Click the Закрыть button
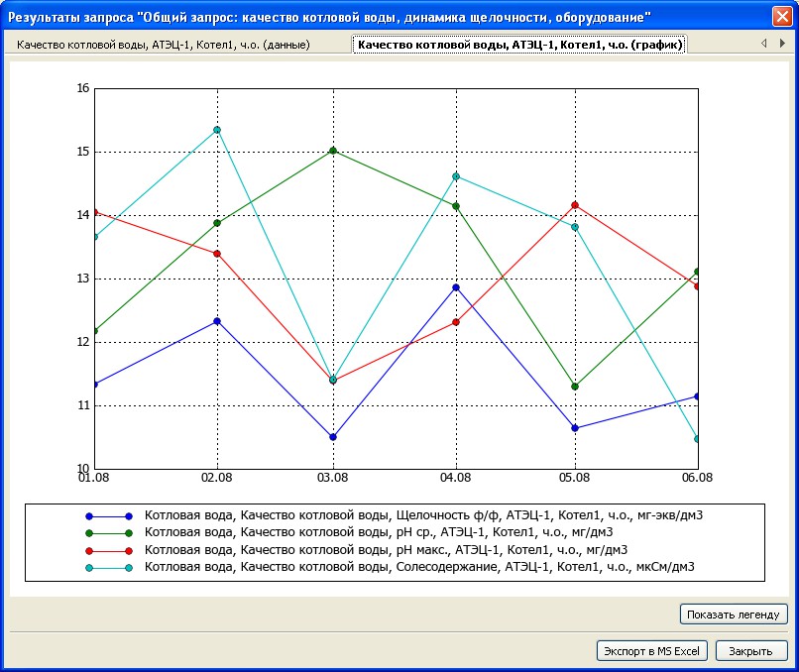Viewport: 799px width, 672px height. [x=751, y=651]
